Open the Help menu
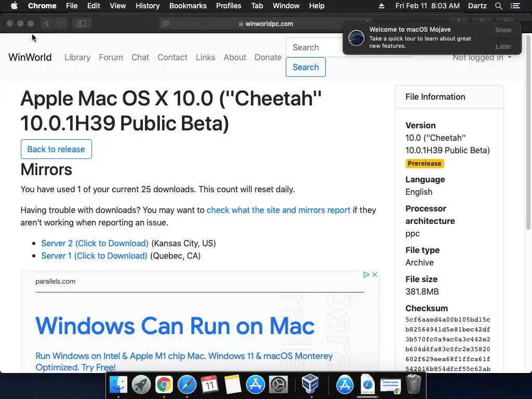 (316, 6)
